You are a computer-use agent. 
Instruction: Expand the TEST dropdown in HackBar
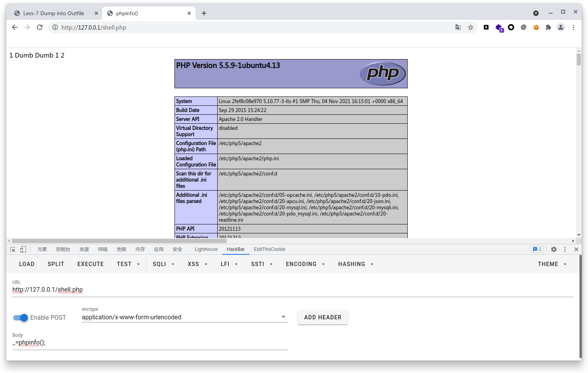[x=128, y=264]
